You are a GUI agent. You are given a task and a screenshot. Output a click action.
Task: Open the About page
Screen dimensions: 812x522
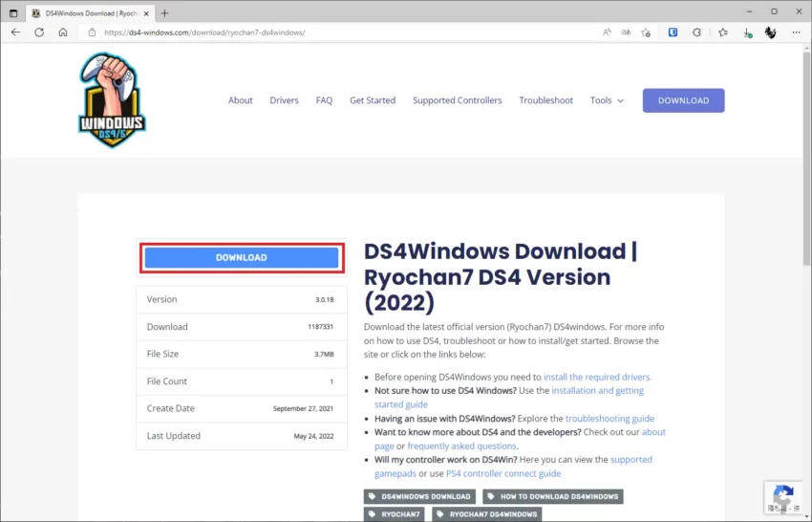[x=241, y=100]
